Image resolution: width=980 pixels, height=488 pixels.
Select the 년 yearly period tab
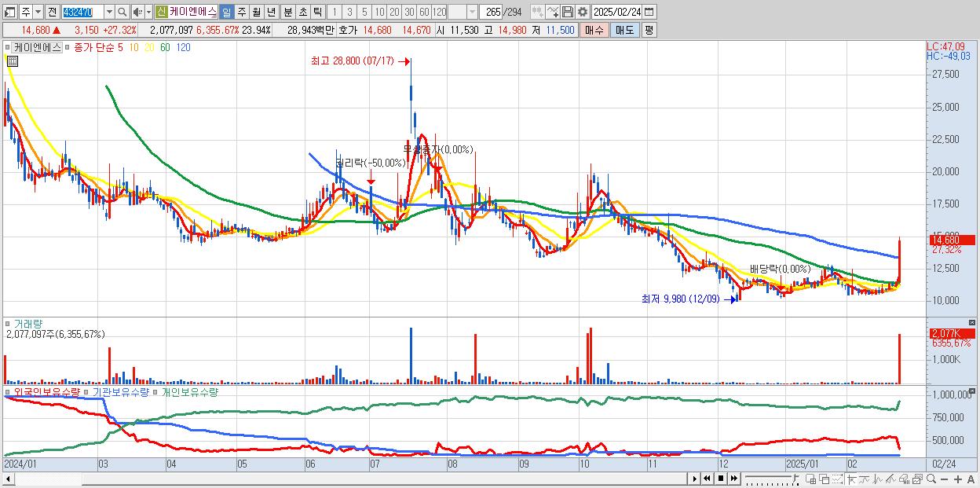click(271, 12)
